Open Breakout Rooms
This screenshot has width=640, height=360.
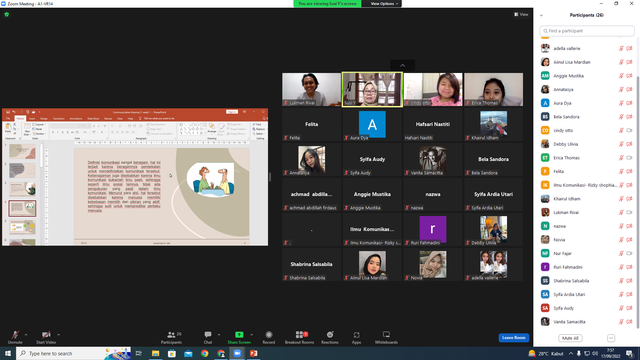[x=300, y=338]
